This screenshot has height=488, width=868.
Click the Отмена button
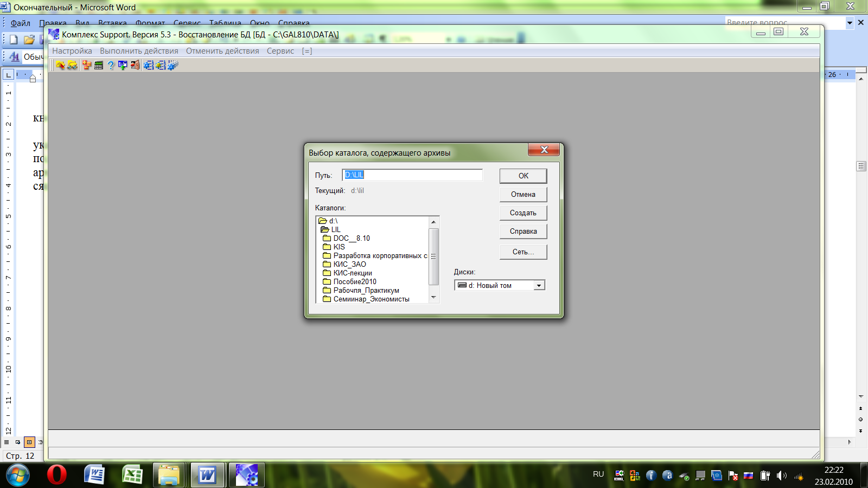[523, 194]
